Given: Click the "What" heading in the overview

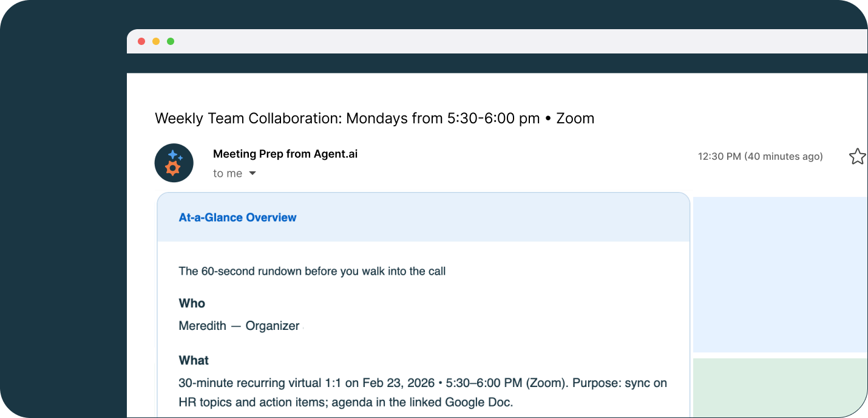Looking at the screenshot, I should (x=194, y=360).
